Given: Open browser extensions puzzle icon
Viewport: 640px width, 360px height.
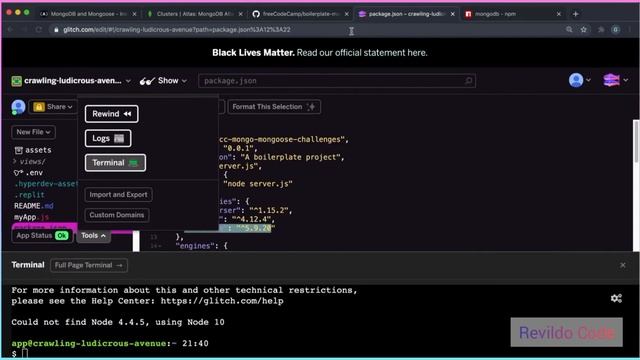Looking at the screenshot, I should [601, 30].
